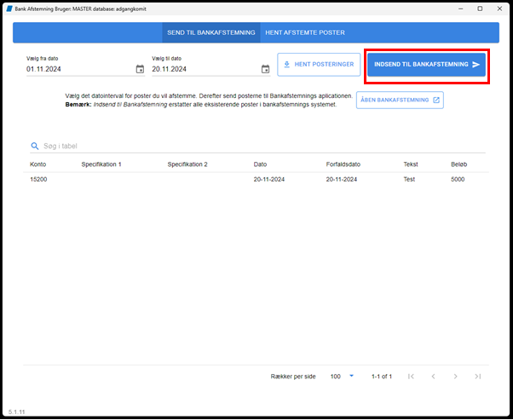Go to last page of table
This screenshot has width=513, height=420.
pyautogui.click(x=478, y=377)
